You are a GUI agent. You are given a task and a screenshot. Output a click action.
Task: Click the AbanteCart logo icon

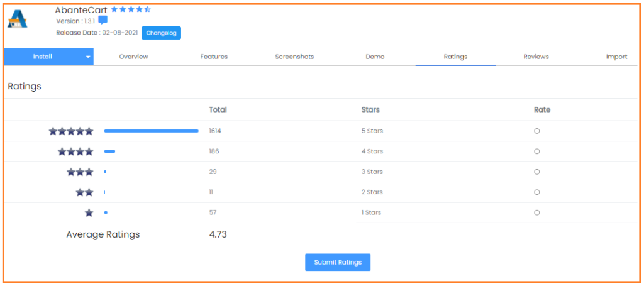pyautogui.click(x=18, y=19)
